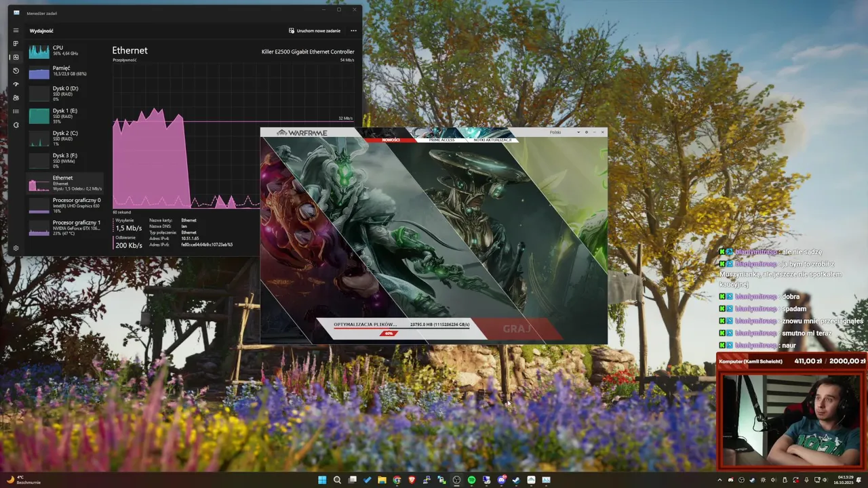Expand hidden system tray icons chevron
This screenshot has height=488, width=868.
[x=719, y=480]
